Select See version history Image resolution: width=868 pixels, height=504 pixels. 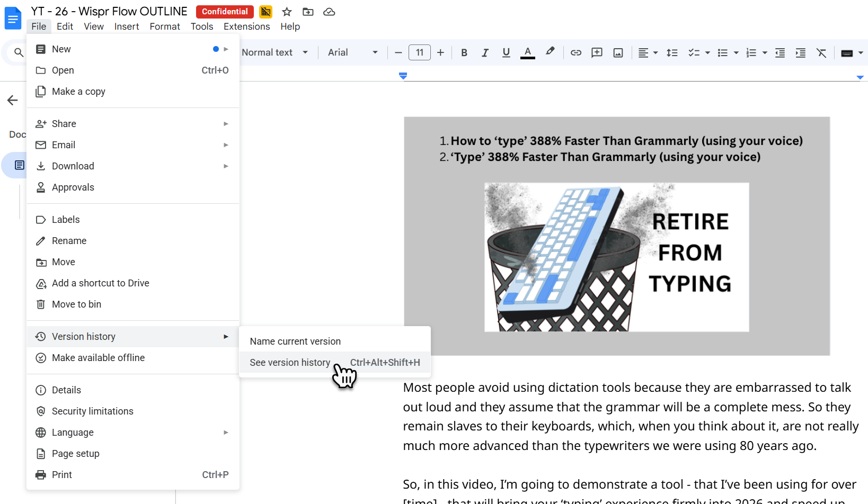coord(290,362)
